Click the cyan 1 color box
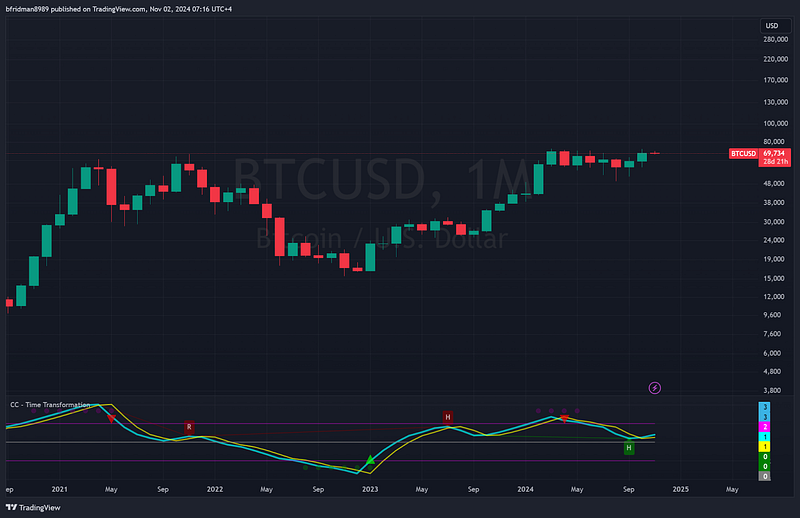The height and width of the screenshot is (518, 800). click(764, 437)
